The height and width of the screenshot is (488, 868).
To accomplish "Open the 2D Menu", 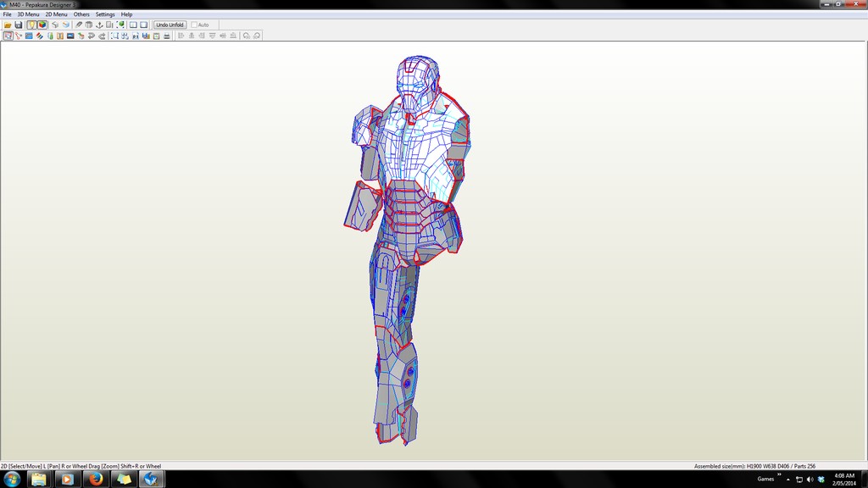I will coord(56,14).
